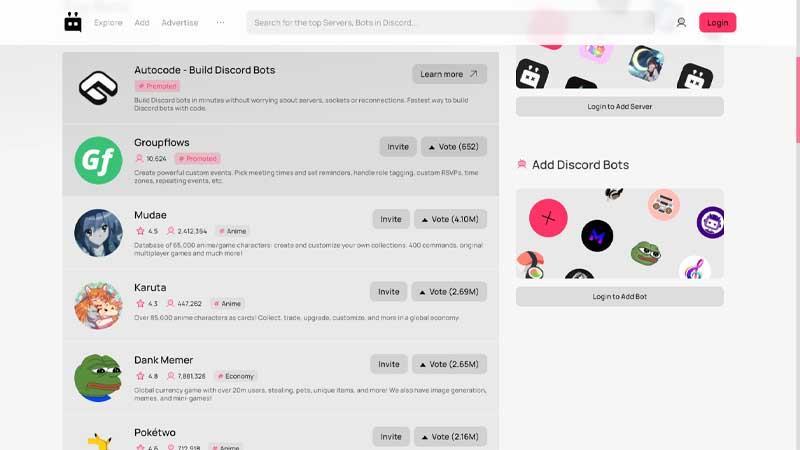The image size is (800, 450).
Task: Select the Groupflows green Gf avatar
Action: (x=98, y=160)
